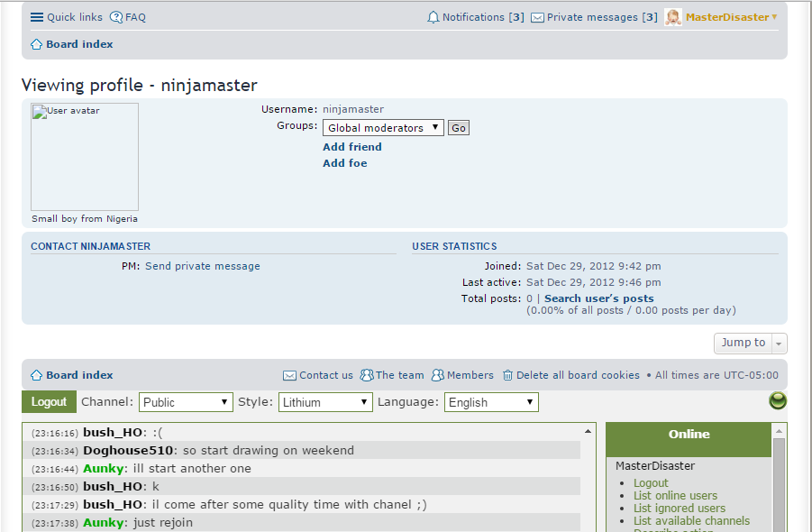The width and height of the screenshot is (812, 532).
Task: Click Aunky username in 'ill start another one'
Action: point(103,468)
